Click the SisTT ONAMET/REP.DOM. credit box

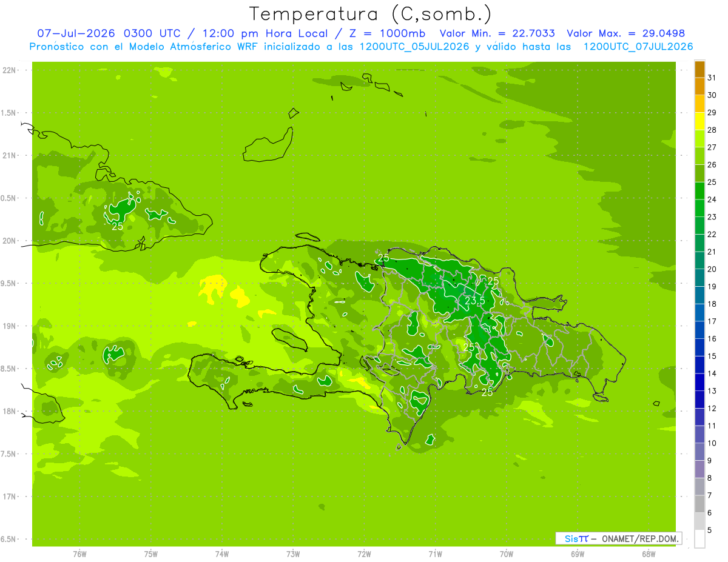point(618,538)
